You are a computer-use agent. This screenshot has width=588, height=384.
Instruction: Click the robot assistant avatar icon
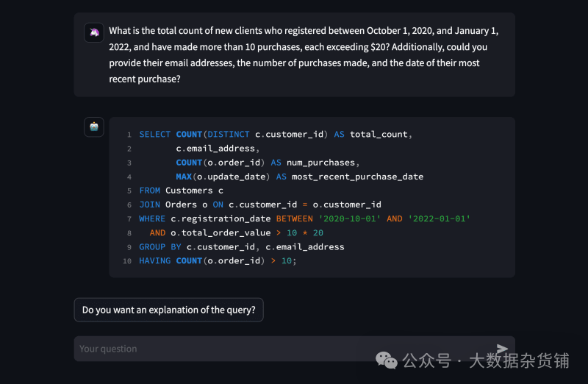[94, 127]
